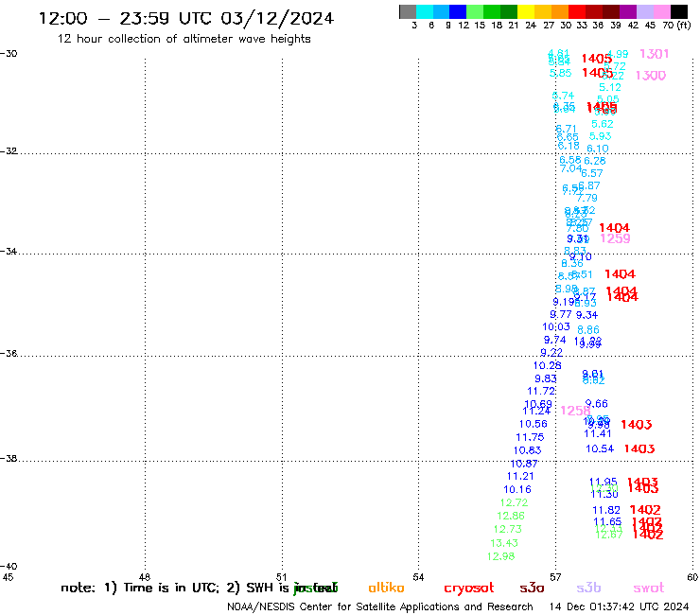The image size is (700, 615).
Task: Click the '-36' latitude axis label
Action: 9,353
